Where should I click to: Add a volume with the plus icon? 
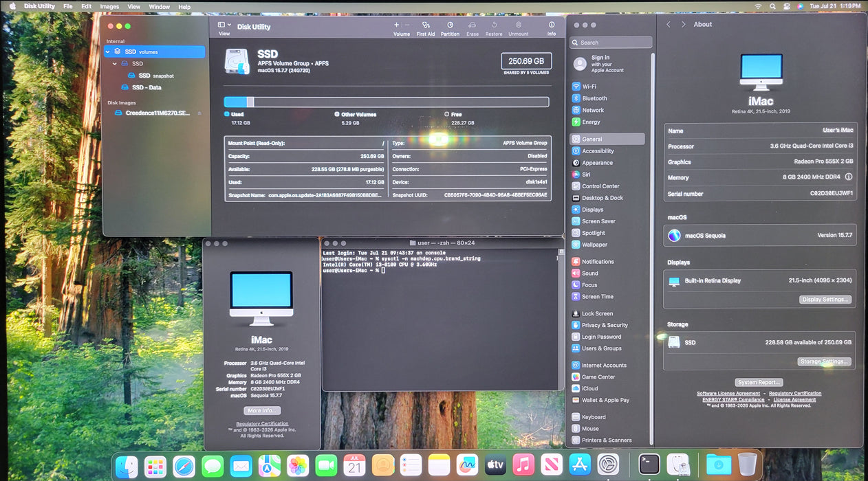click(396, 25)
